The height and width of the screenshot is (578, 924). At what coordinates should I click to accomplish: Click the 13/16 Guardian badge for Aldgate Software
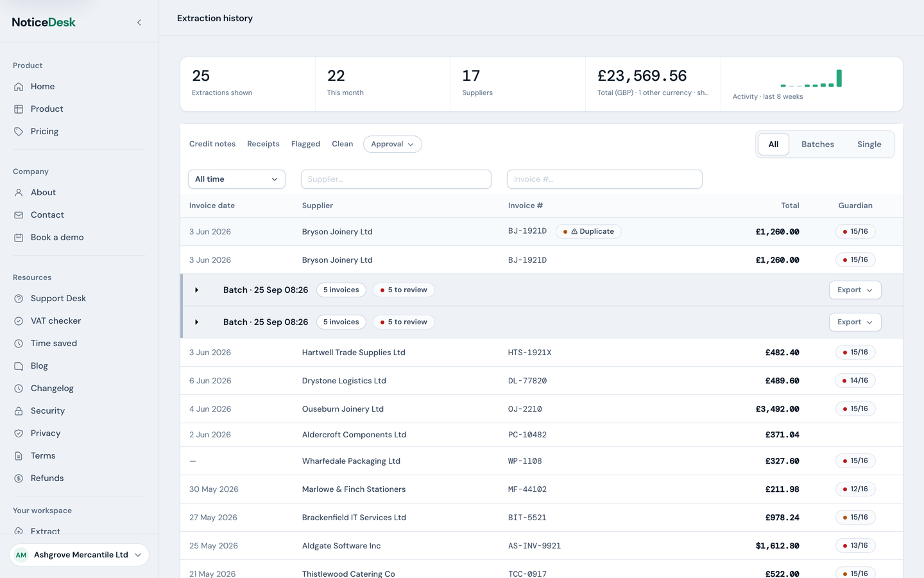(855, 546)
